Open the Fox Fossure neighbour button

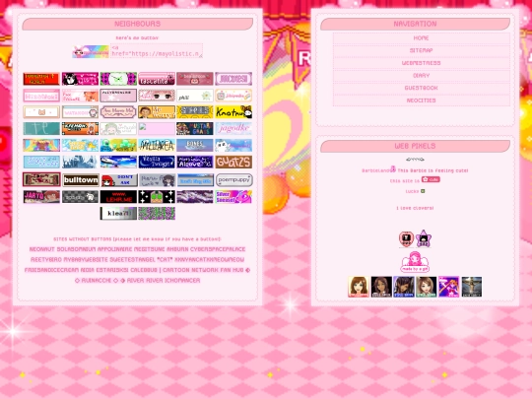pos(81,96)
